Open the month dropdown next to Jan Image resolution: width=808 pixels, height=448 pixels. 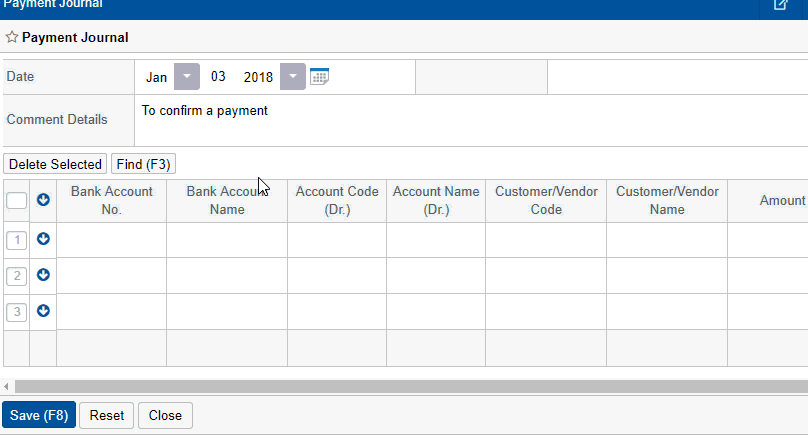coord(187,77)
